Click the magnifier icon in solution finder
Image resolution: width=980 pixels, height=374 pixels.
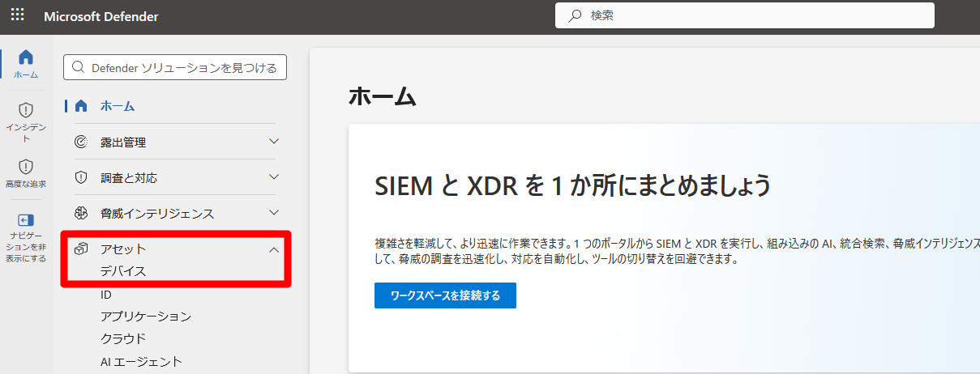tap(79, 68)
